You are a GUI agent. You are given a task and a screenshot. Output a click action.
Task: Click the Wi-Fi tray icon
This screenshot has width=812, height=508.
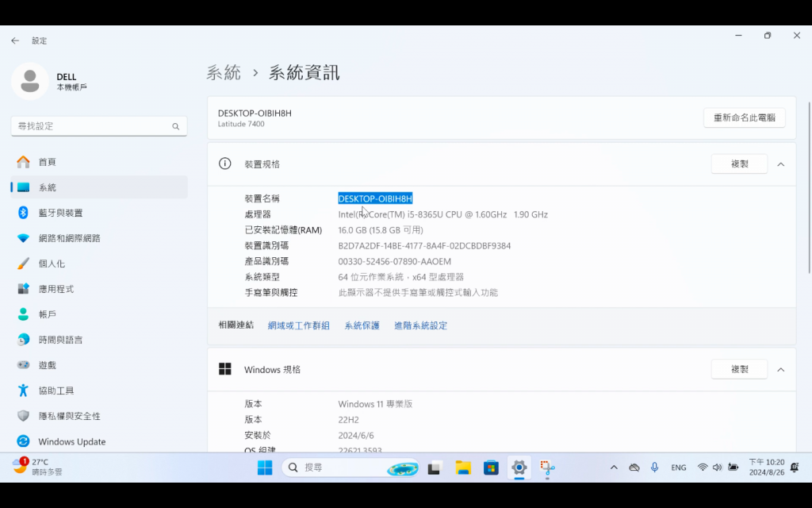pyautogui.click(x=703, y=468)
